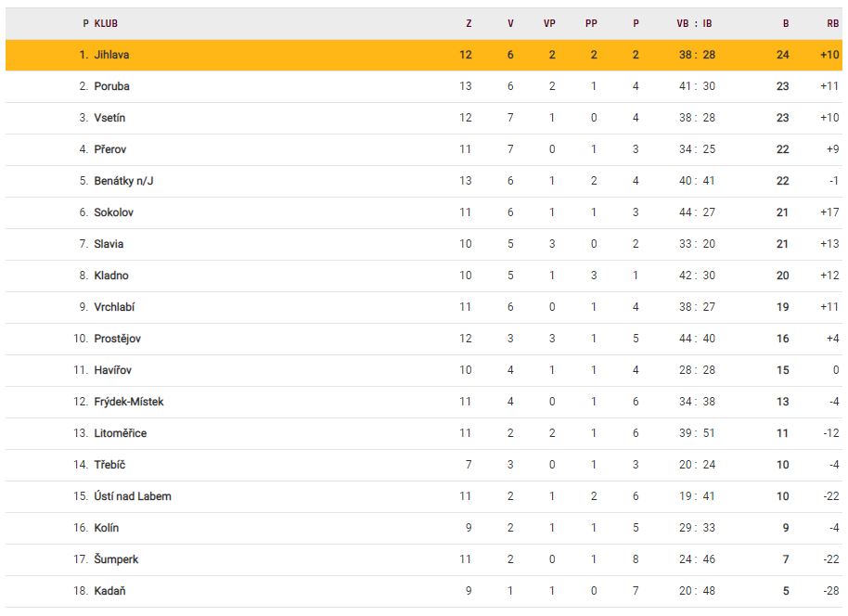Select the Sokolov team row name
Image resolution: width=848 pixels, height=616 pixels.
pos(113,212)
